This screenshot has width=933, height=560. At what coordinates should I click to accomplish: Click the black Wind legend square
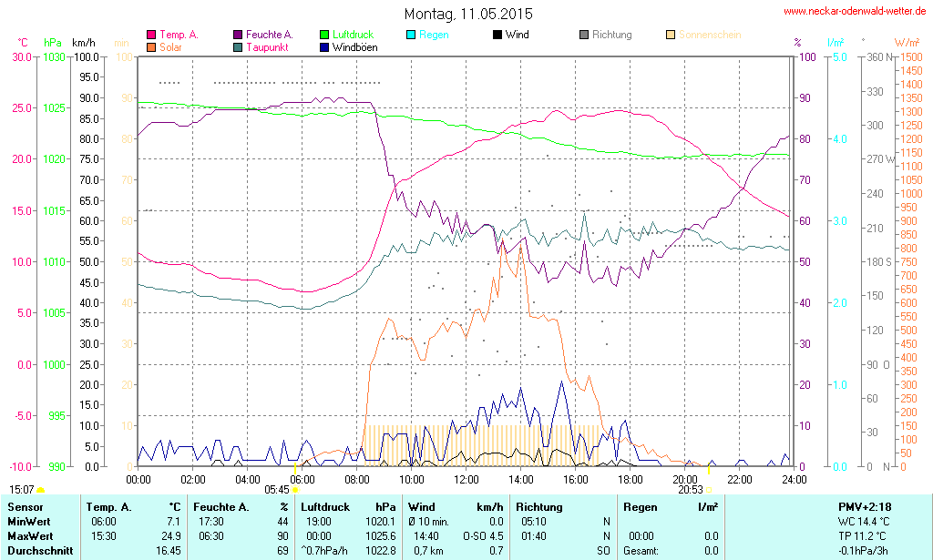[x=497, y=36]
